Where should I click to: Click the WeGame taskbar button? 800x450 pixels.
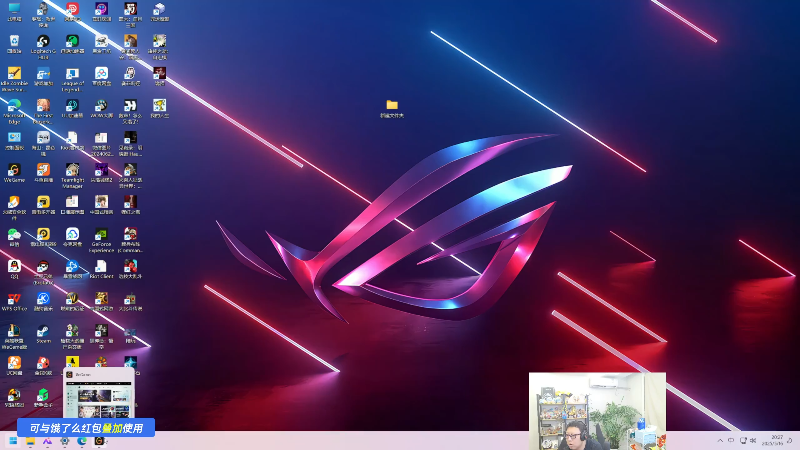click(x=99, y=441)
